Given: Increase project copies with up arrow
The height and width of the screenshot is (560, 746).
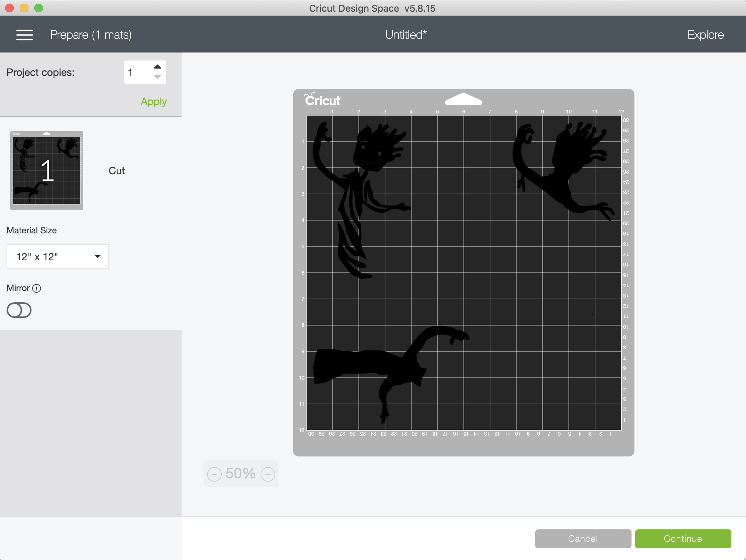Looking at the screenshot, I should [158, 67].
